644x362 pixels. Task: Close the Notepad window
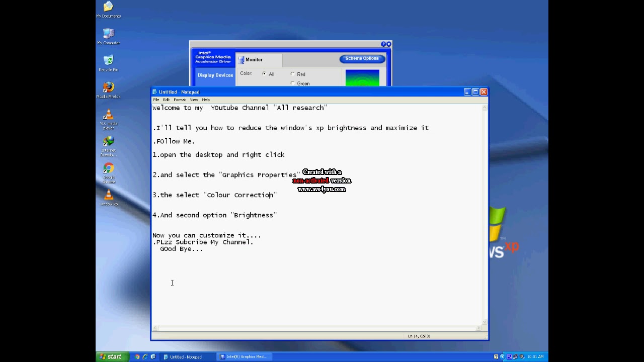point(484,92)
